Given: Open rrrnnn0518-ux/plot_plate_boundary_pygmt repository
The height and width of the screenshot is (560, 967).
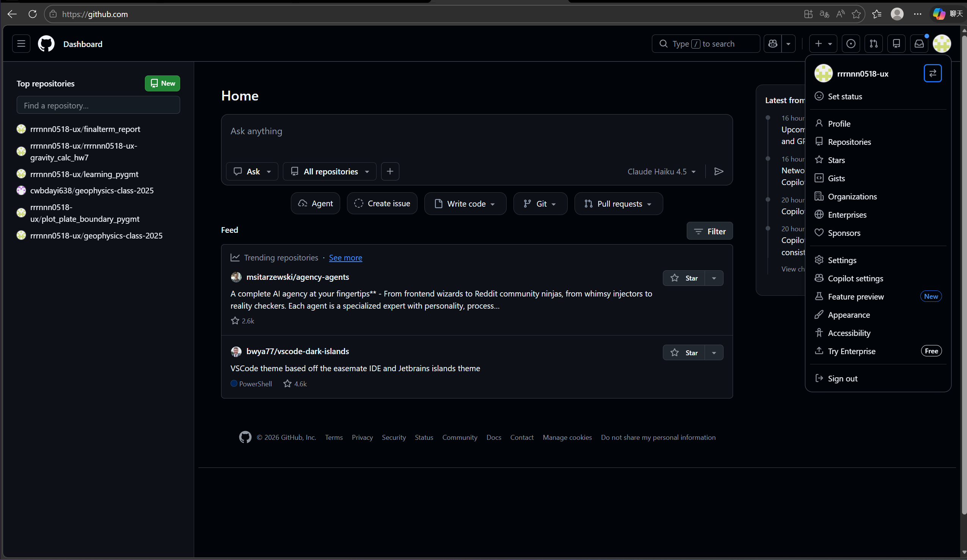Looking at the screenshot, I should tap(85, 213).
